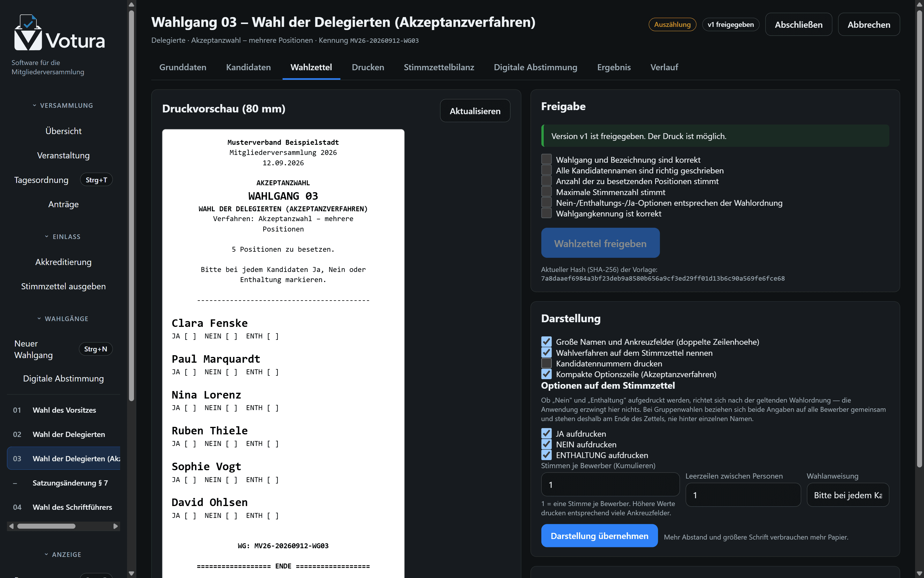The width and height of the screenshot is (924, 578).
Task: Uncheck 'Kompakte Optionszeile'
Action: [546, 374]
